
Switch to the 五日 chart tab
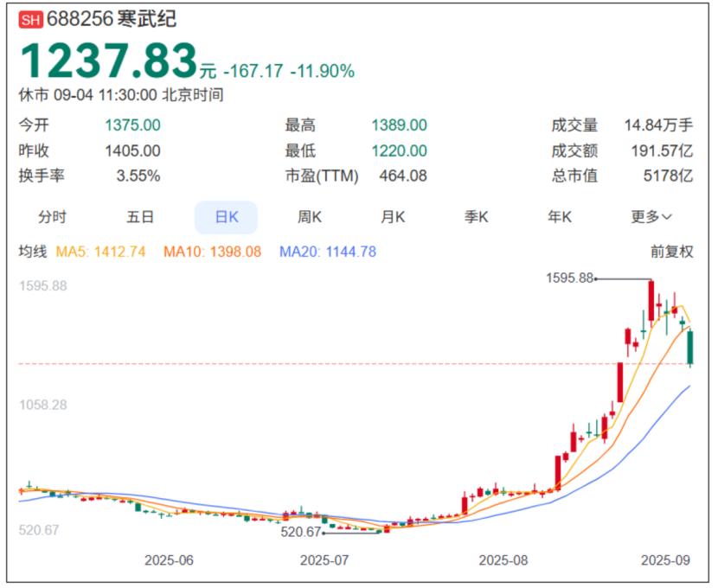pos(139,217)
